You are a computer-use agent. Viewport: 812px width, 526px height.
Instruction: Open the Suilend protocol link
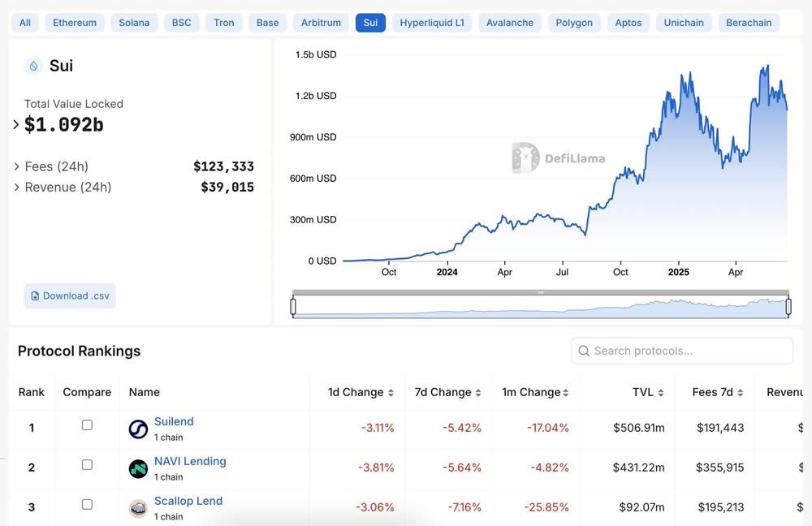(174, 421)
